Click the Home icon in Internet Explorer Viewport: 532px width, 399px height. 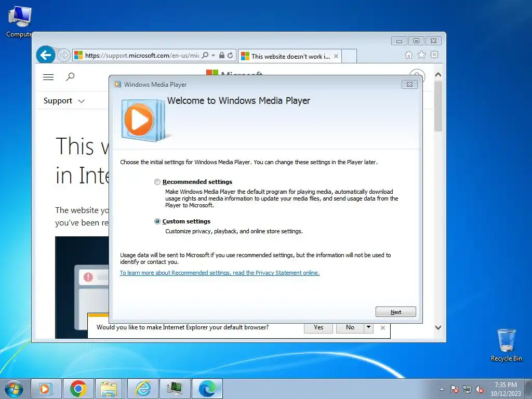(x=409, y=55)
